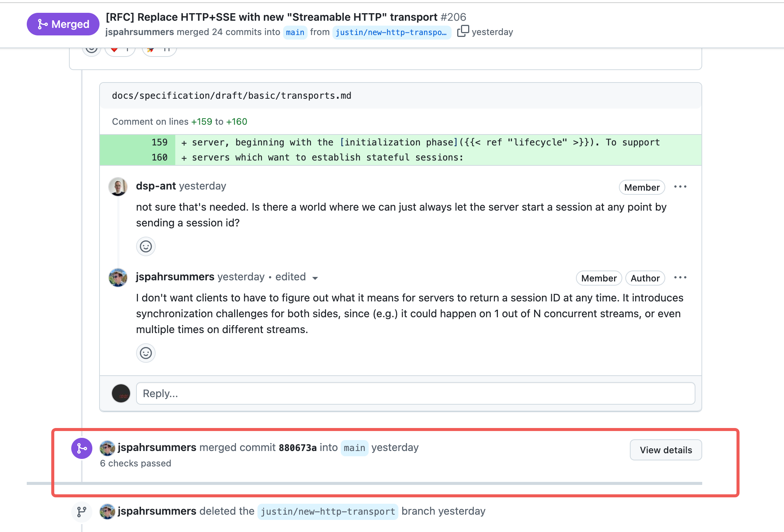Click the initialization phase link in diff
The image size is (784, 532).
point(399,142)
